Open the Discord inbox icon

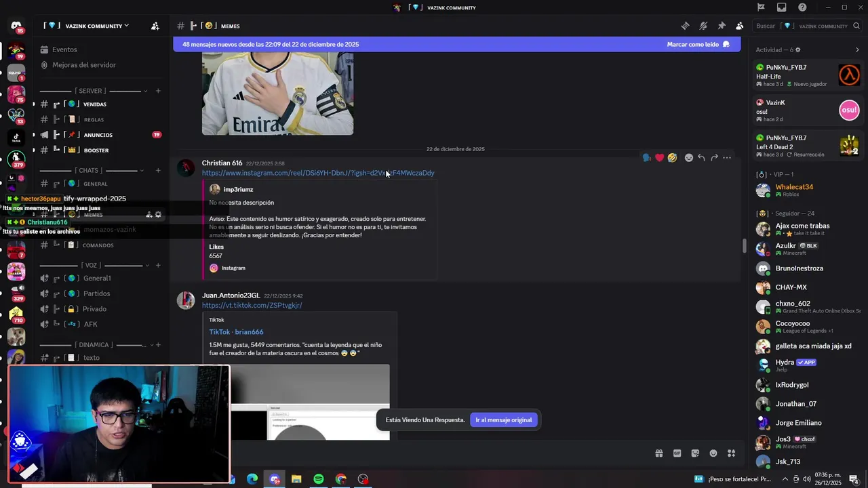coord(782,7)
